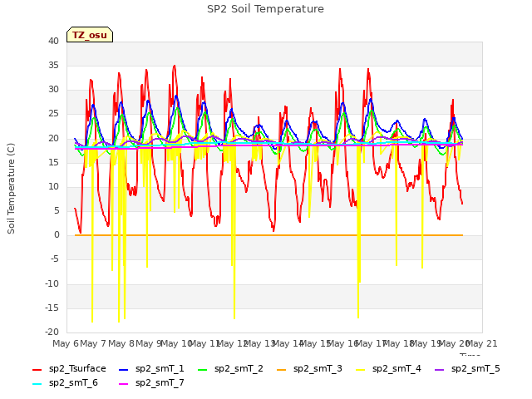The width and height of the screenshot is (532, 399).
Task: Click the TZ_osu annotation label
Action: coord(90,35)
